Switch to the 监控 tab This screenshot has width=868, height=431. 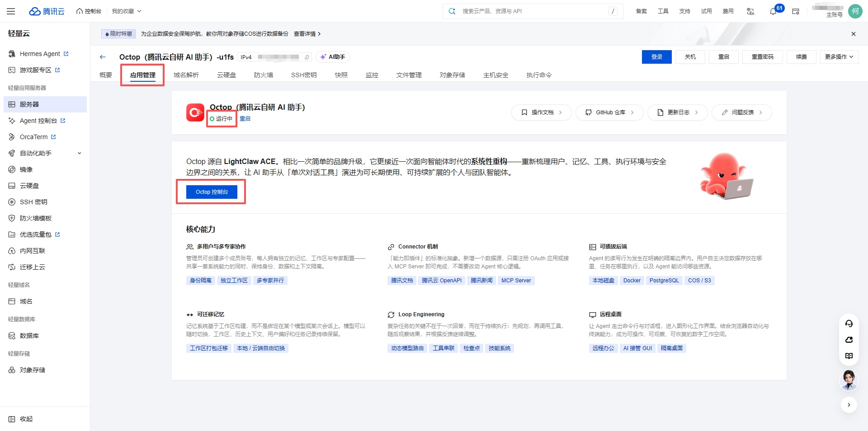pos(372,75)
